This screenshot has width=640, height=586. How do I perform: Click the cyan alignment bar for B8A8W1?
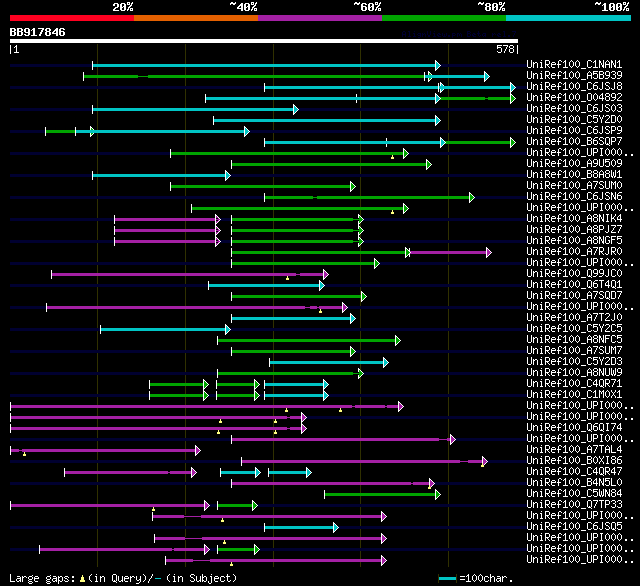pos(162,175)
